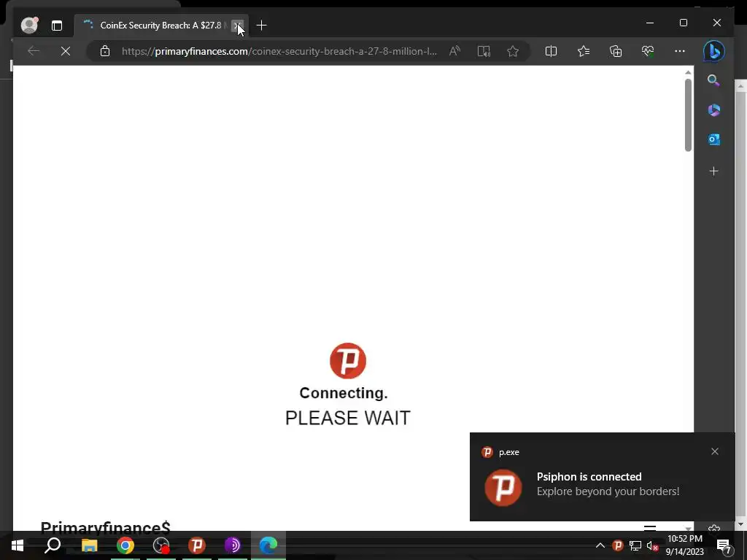Click the primaryfinances.com address bar
Screen dimensions: 747x560
(x=279, y=51)
